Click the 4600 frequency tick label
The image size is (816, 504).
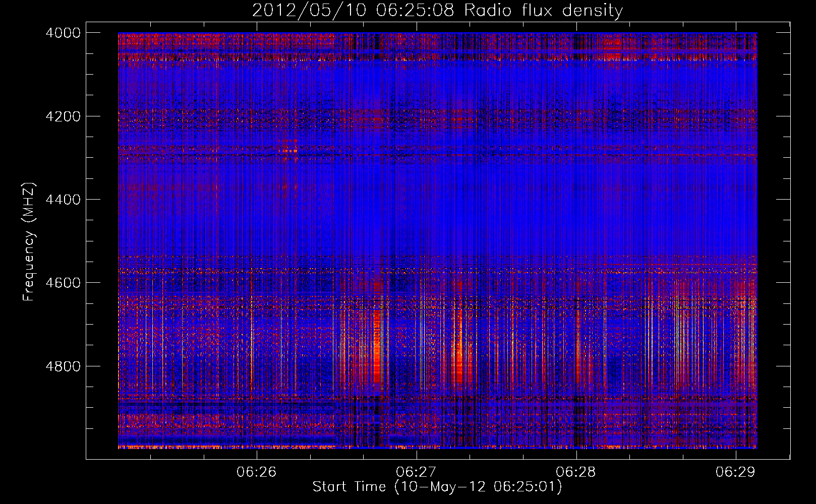pyautogui.click(x=63, y=283)
